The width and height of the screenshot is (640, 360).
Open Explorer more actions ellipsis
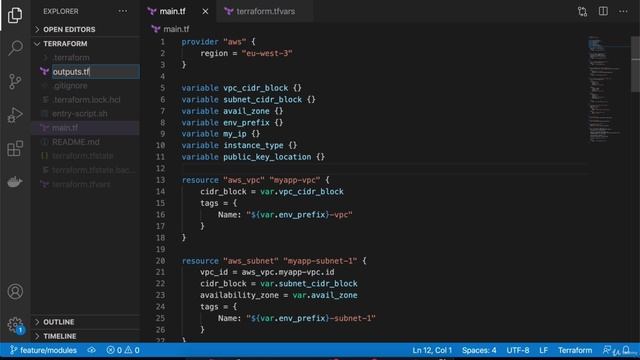[x=122, y=11]
